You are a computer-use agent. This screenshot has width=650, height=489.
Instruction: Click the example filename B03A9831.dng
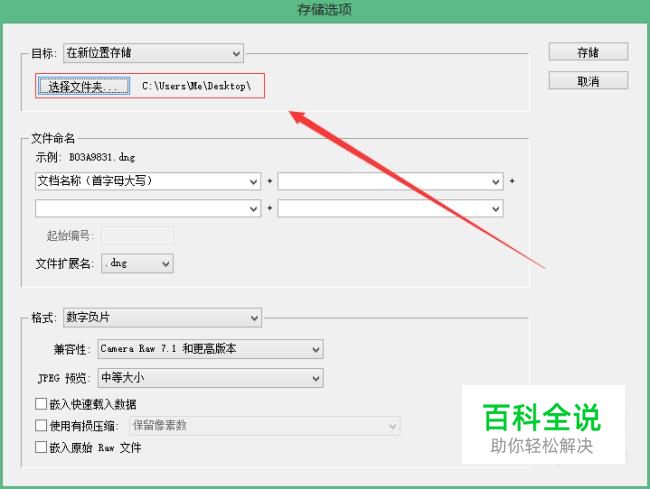[x=102, y=157]
